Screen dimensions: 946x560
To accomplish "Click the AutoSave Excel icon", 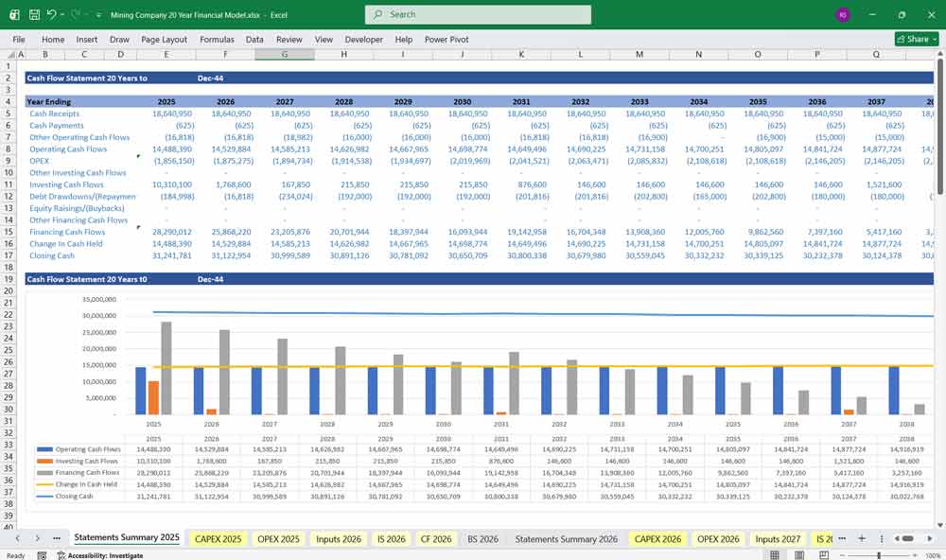I will [13, 15].
